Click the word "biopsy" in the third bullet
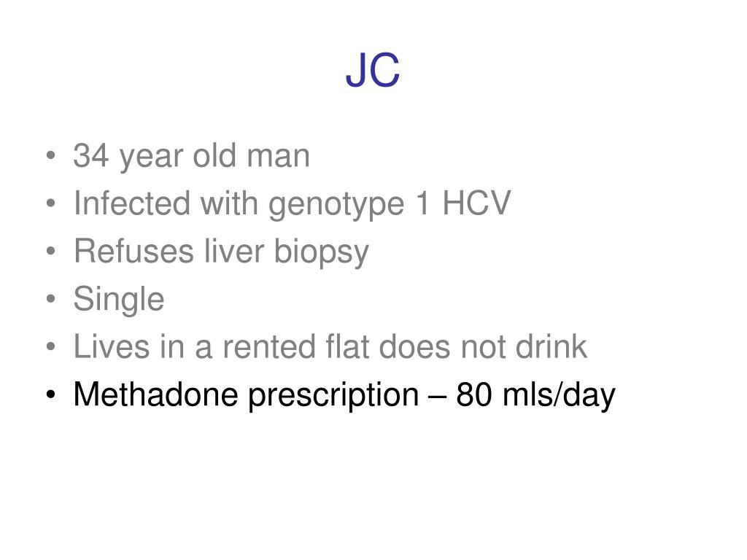Viewport: 747px width, 560px height. [x=322, y=252]
